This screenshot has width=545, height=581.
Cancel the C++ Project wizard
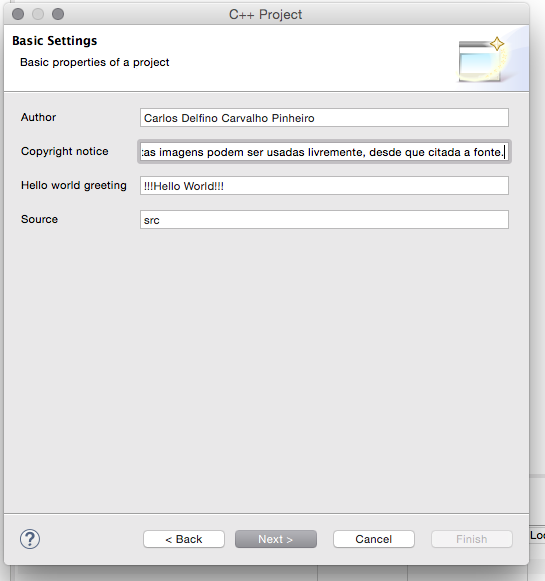tap(373, 539)
